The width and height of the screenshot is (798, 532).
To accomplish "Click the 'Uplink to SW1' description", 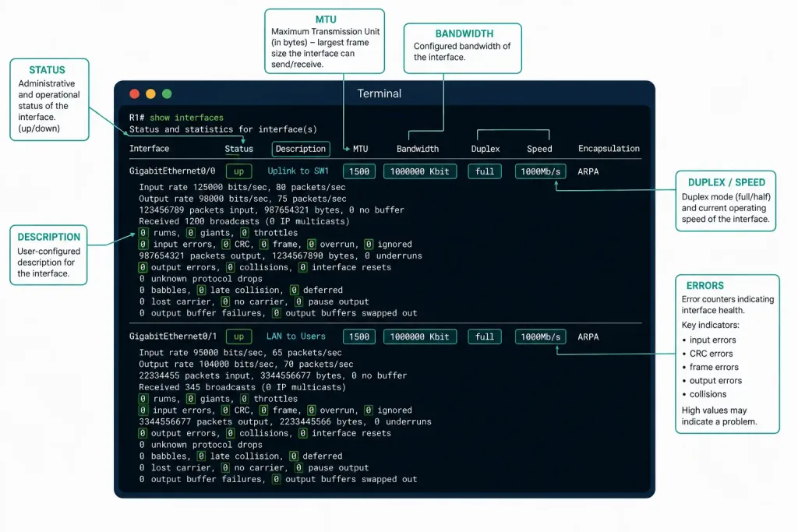I will 298,171.
